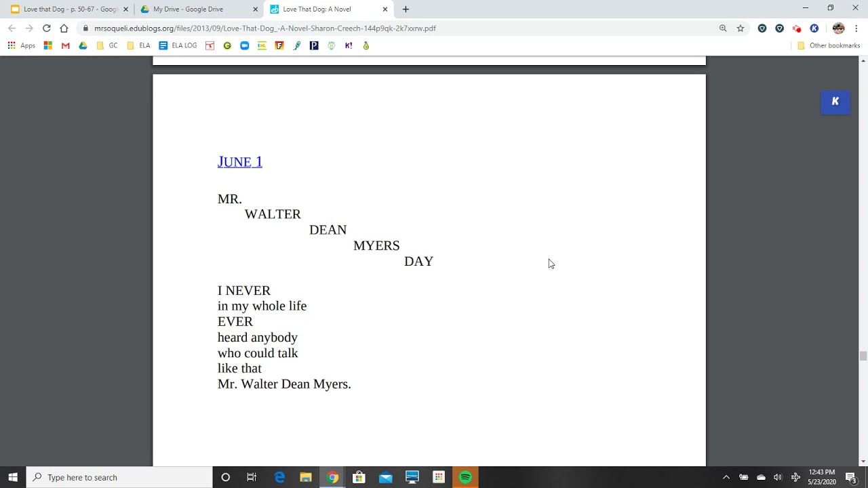Open Mail app from the taskbar
Screen dimensions: 868x488
pyautogui.click(x=385, y=477)
